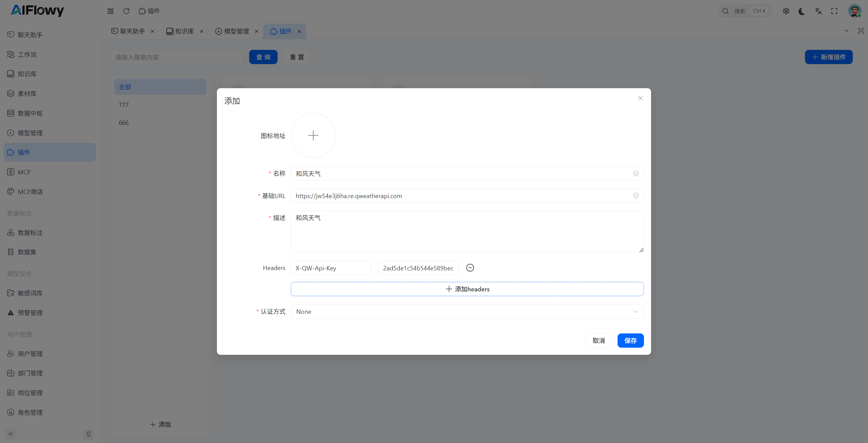Screen dimensions: 868x443
Task: Open the tabs list chevron dropdown
Action: coord(846,31)
